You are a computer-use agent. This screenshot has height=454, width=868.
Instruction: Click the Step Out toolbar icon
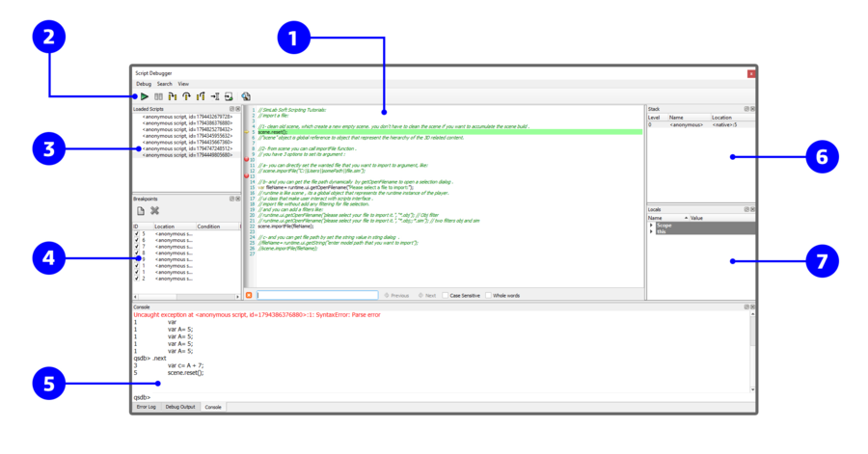(201, 96)
